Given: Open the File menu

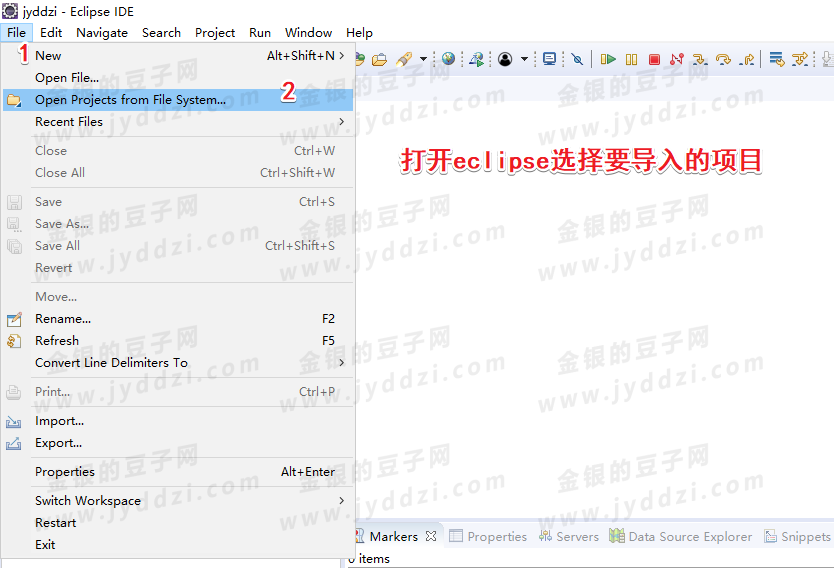Looking at the screenshot, I should click(16, 32).
